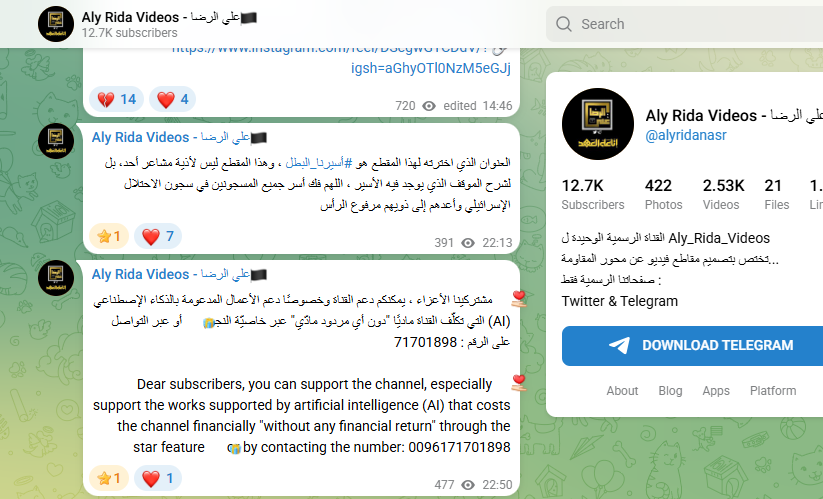Click star reaction on the 22:50 post
Screen dimensions: 823x499
pos(109,478)
